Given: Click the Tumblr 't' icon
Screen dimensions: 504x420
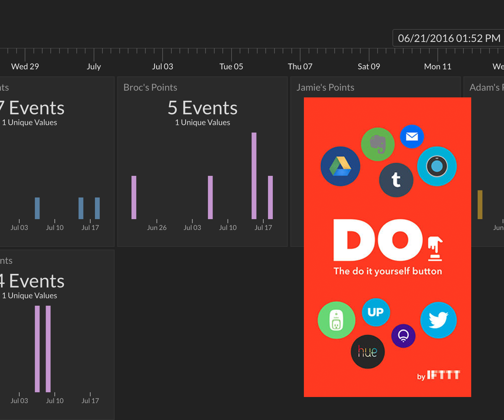Looking at the screenshot, I should (396, 180).
